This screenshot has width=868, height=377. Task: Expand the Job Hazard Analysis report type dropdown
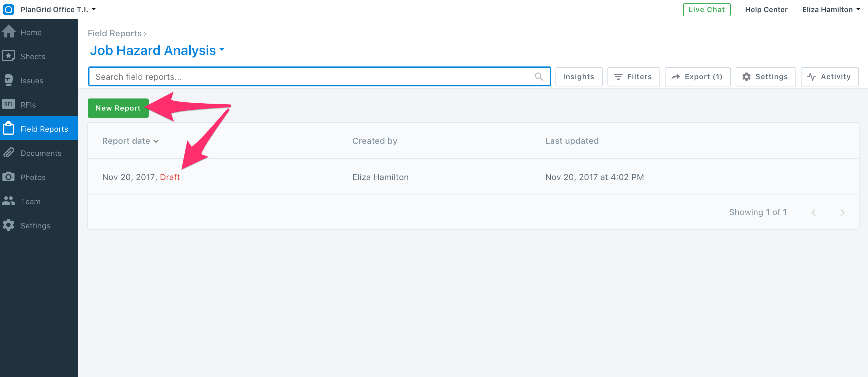click(x=157, y=50)
